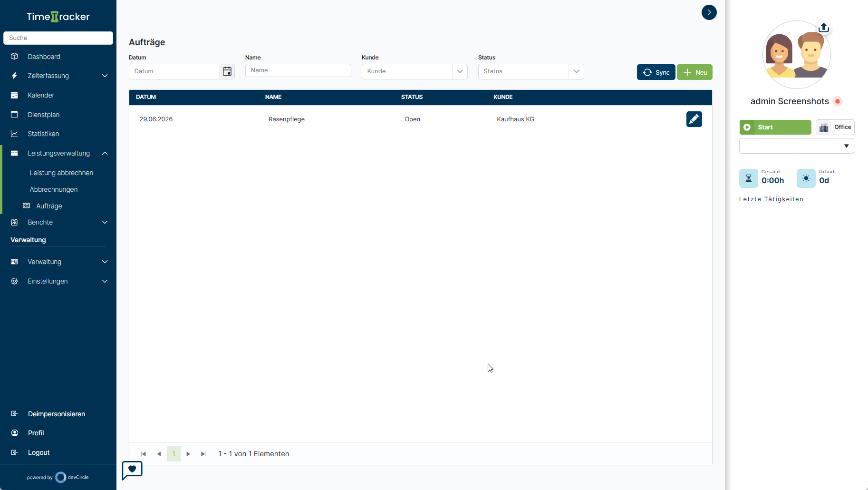Click the Logout link
The image size is (868, 490).
point(39,452)
